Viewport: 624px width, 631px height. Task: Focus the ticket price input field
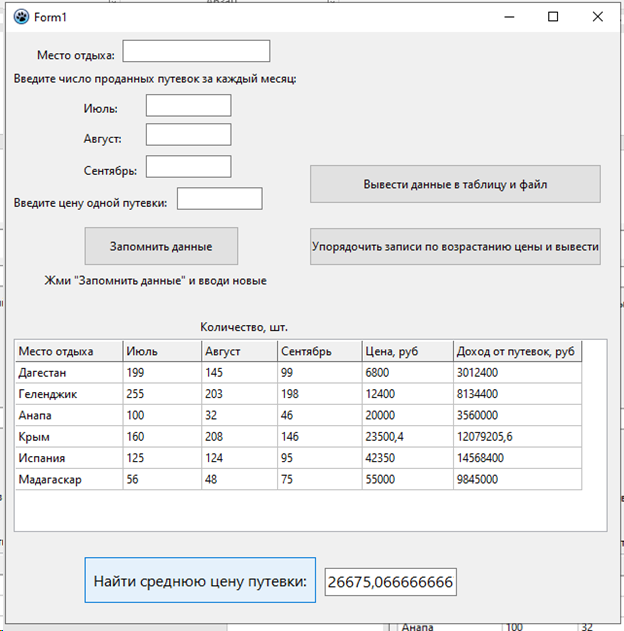pyautogui.click(x=219, y=199)
